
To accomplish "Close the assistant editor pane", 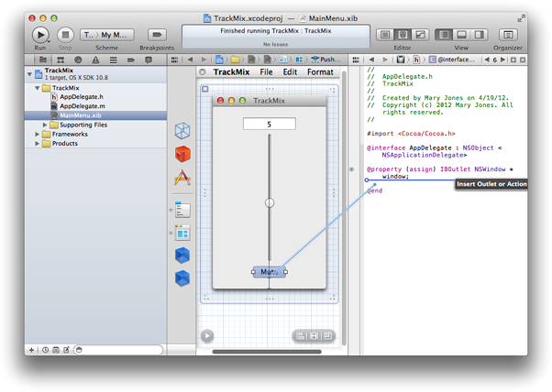I will (x=523, y=60).
